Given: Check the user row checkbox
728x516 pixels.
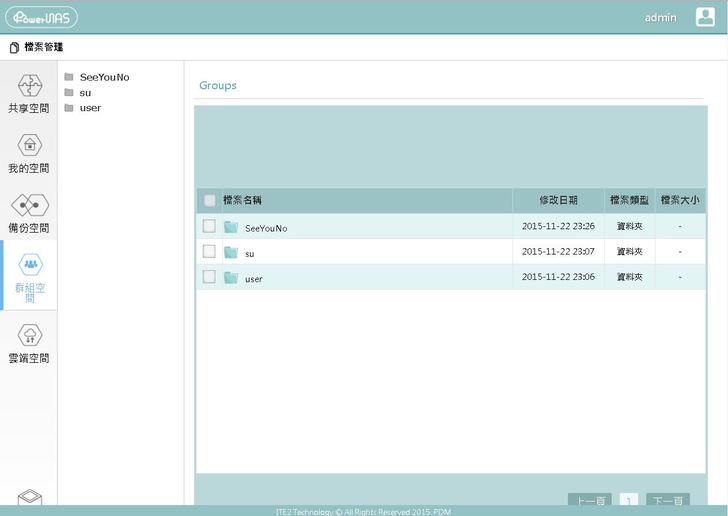Looking at the screenshot, I should 209,277.
